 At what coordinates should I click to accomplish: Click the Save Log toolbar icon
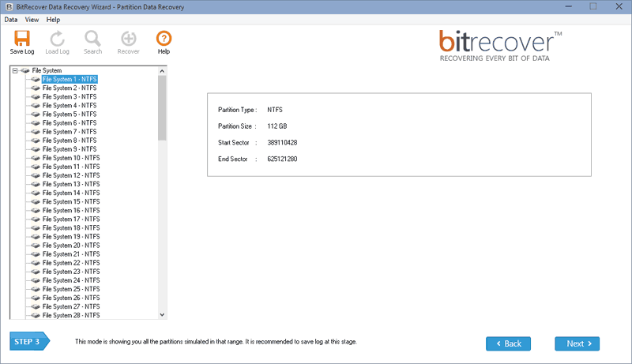22,39
